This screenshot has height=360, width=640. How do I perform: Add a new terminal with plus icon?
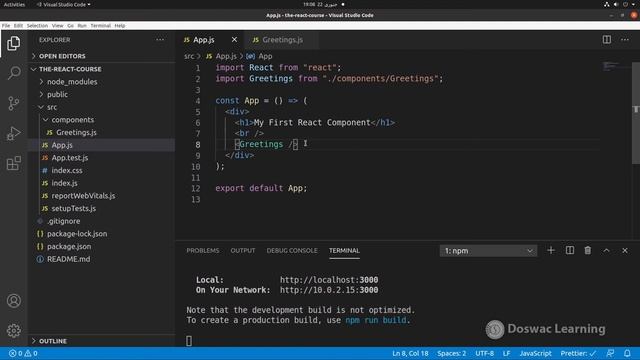(x=551, y=250)
